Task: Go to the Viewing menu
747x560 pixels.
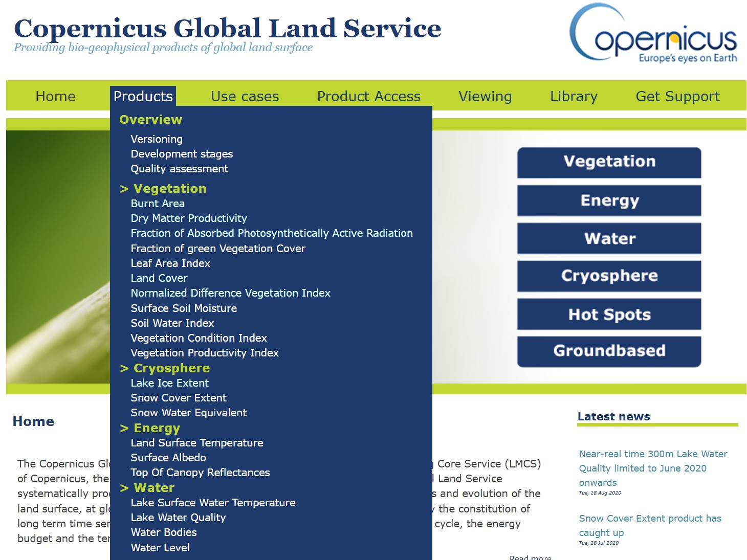Action: [x=485, y=96]
